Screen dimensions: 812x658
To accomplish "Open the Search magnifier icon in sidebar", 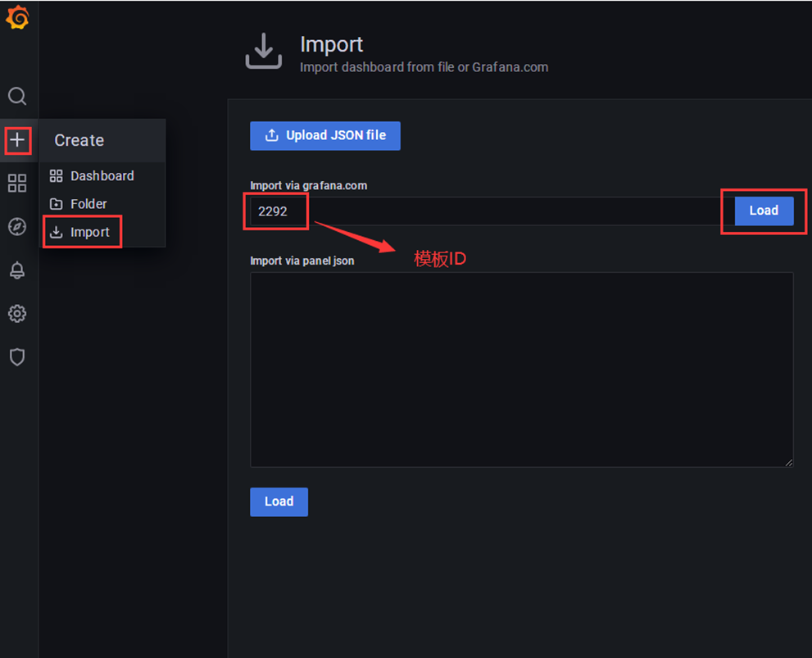I will click(17, 97).
